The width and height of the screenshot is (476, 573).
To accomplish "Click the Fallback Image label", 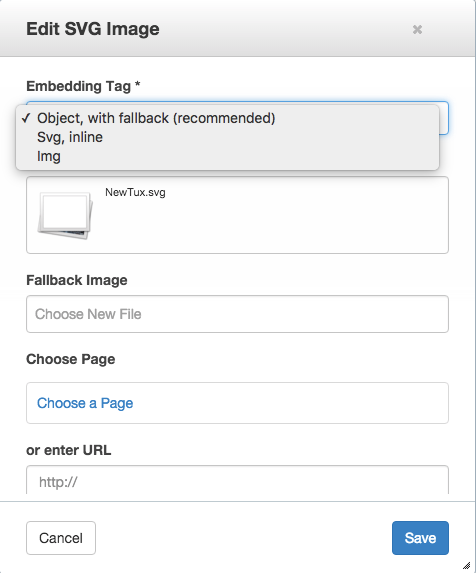I will click(x=77, y=280).
